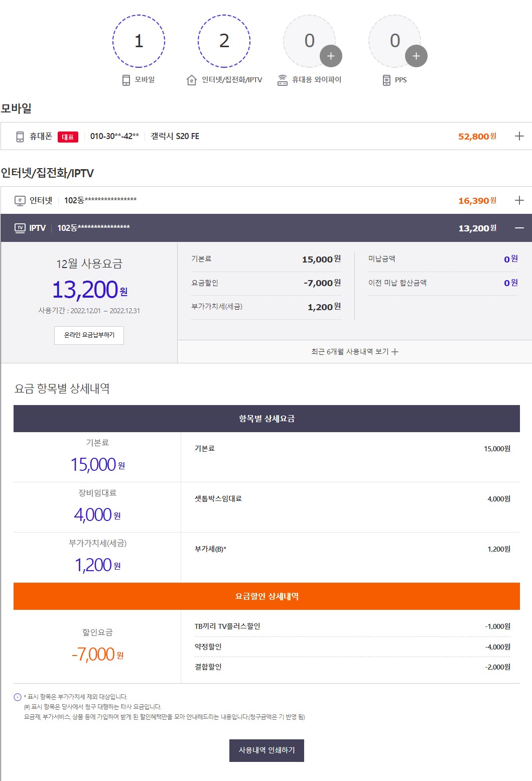The image size is (532, 781).
Task: Click the red 대표 badge
Action: pyautogui.click(x=68, y=137)
